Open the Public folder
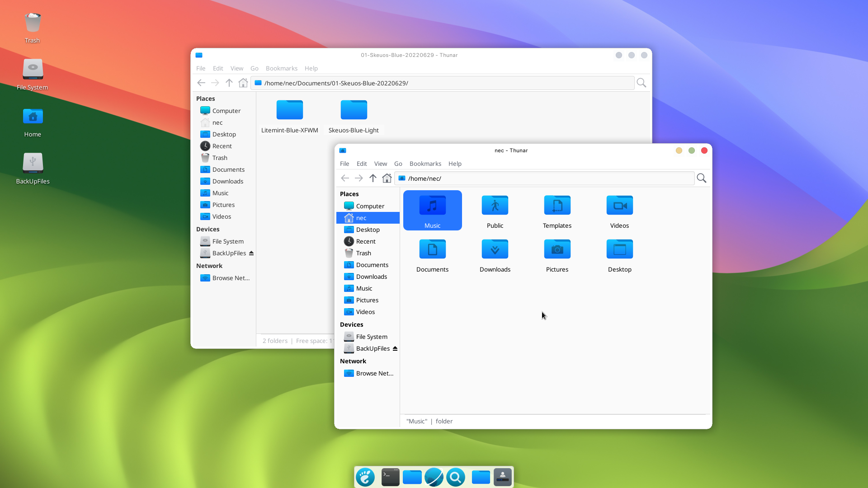 point(495,211)
